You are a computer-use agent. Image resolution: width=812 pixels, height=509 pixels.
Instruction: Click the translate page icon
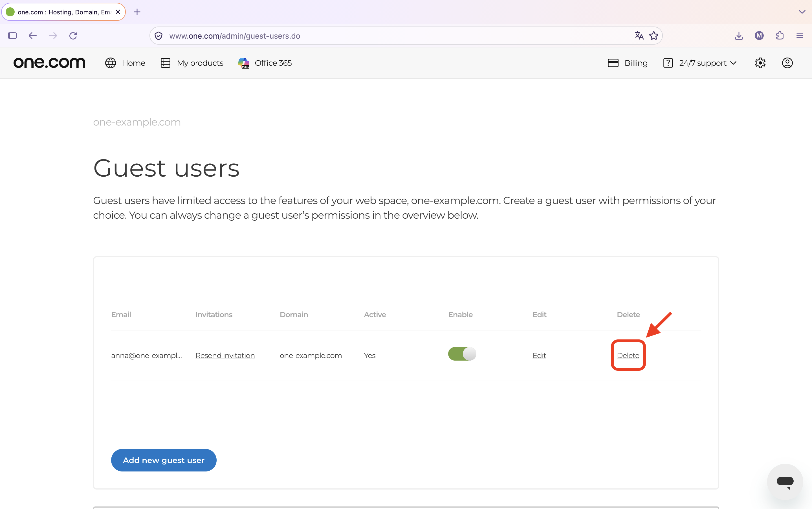tap(639, 36)
